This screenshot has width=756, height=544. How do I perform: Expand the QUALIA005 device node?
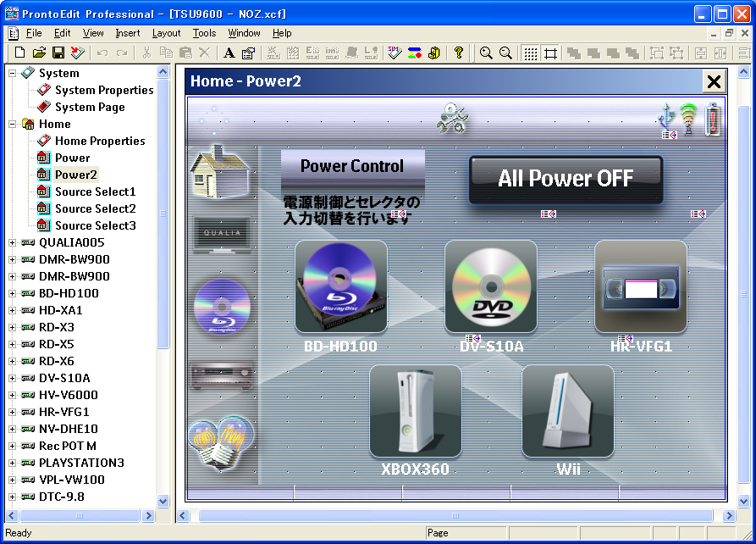click(x=13, y=242)
